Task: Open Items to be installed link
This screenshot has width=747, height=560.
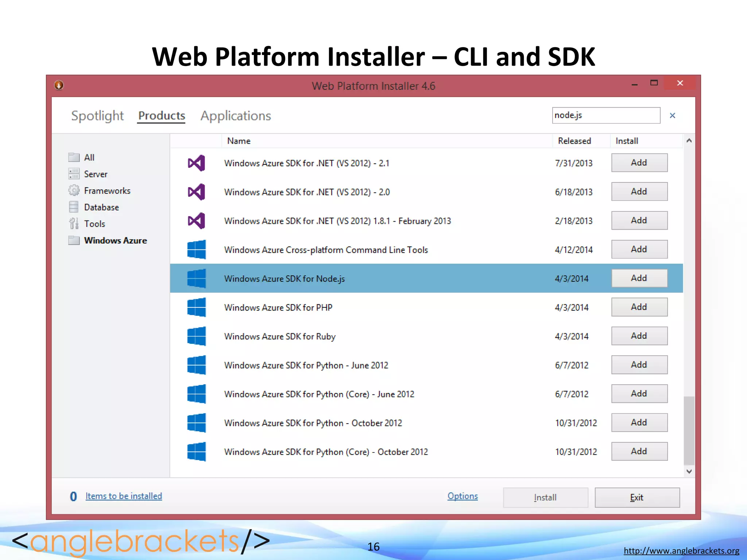Action: [124, 496]
